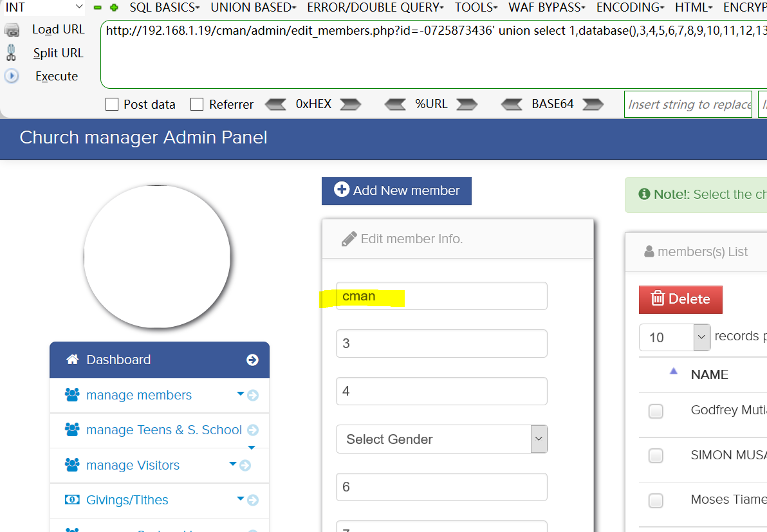The width and height of the screenshot is (767, 532).
Task: Click the Load URL label
Action: 58,30
